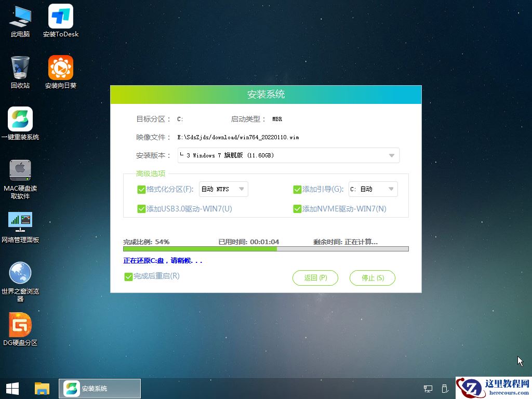Open File Explorer from the taskbar

coord(42,388)
